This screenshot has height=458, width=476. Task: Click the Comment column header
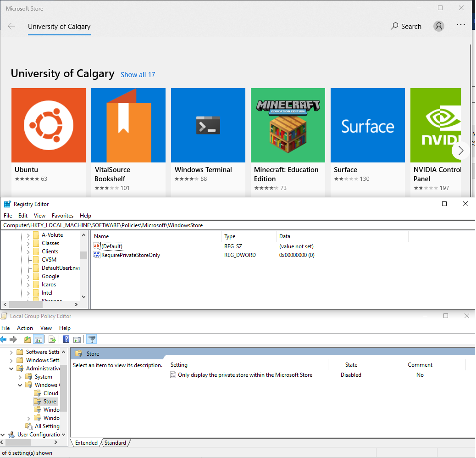click(420, 365)
